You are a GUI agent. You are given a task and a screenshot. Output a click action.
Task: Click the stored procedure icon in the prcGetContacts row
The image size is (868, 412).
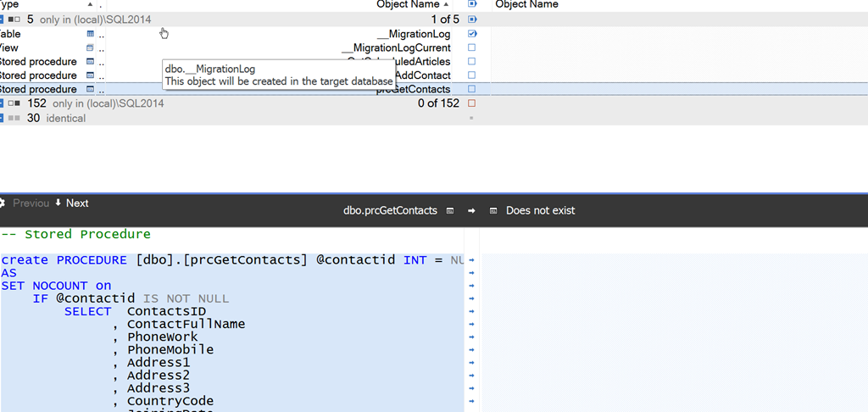(91, 89)
